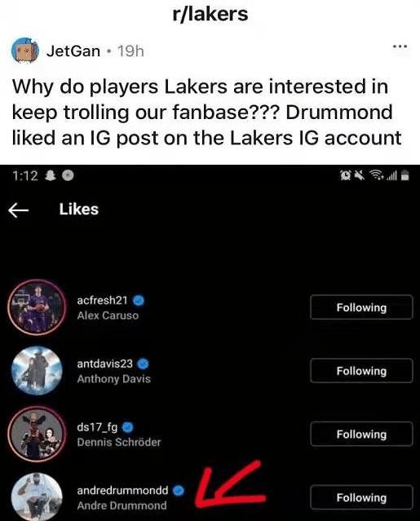Select the andredrummondd username
Screen dimensions: 420x521
coord(122,491)
